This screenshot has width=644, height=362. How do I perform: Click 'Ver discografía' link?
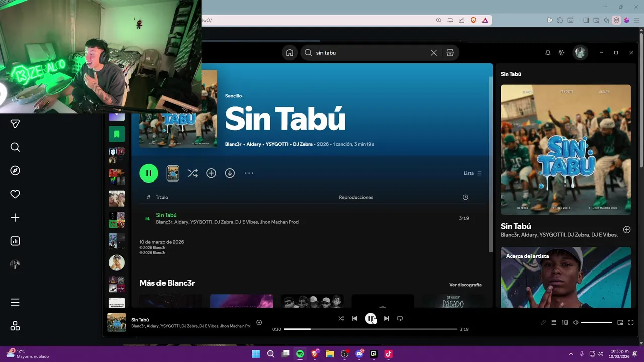[465, 285]
